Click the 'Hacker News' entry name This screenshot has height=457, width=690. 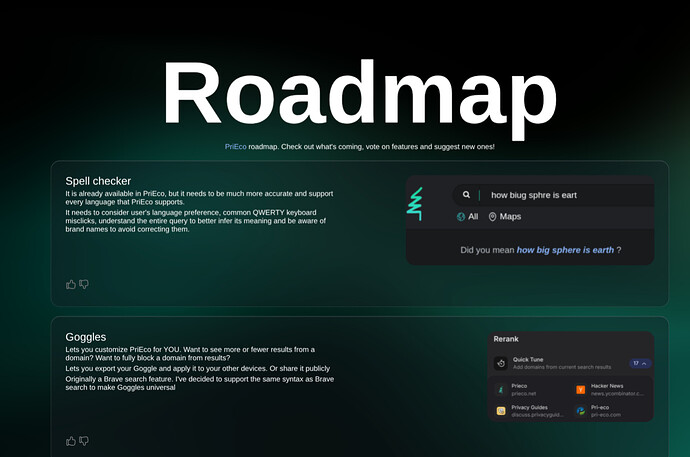[607, 386]
